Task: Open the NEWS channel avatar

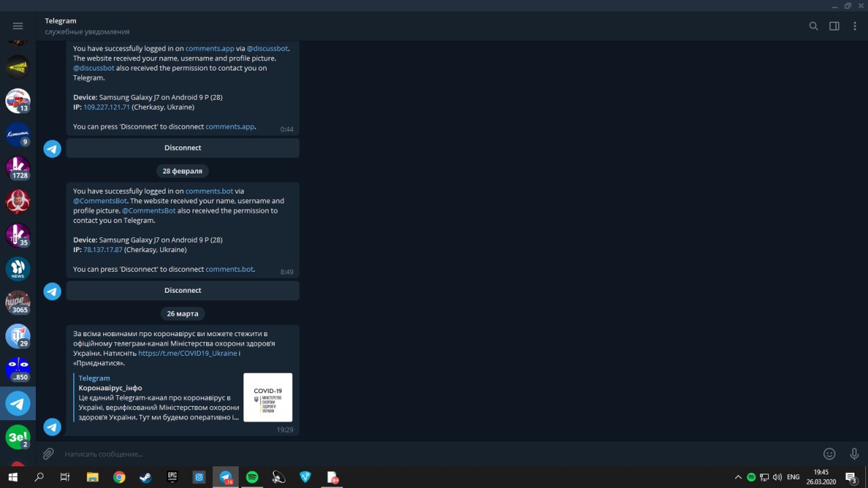Action: [x=18, y=269]
